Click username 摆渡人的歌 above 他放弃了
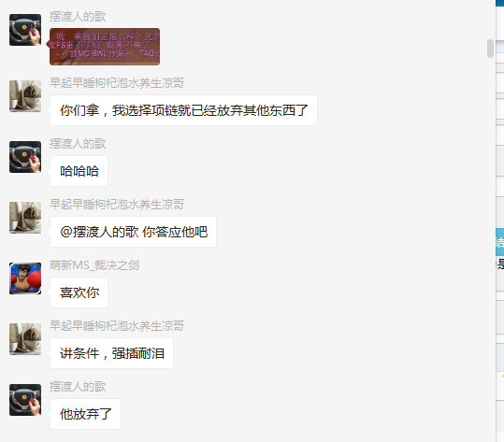The height and width of the screenshot is (442, 504). (78, 387)
